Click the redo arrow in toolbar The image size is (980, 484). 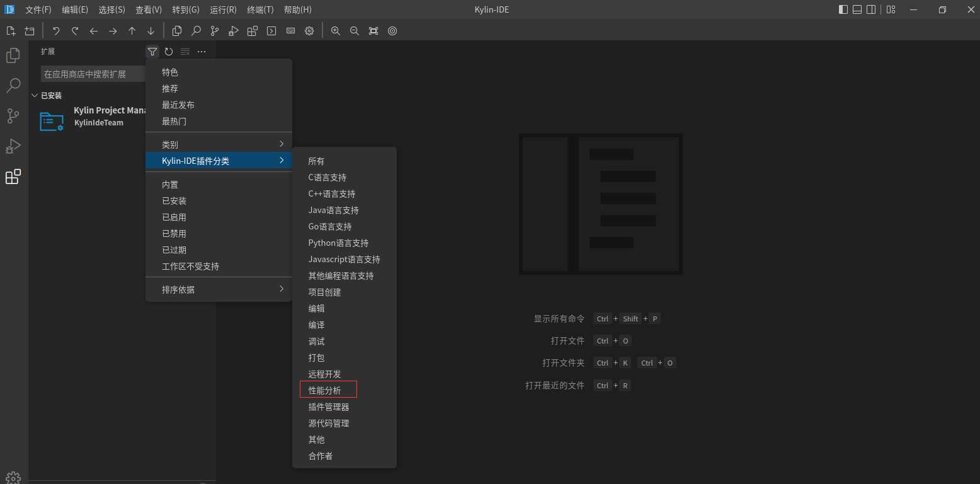click(x=75, y=31)
